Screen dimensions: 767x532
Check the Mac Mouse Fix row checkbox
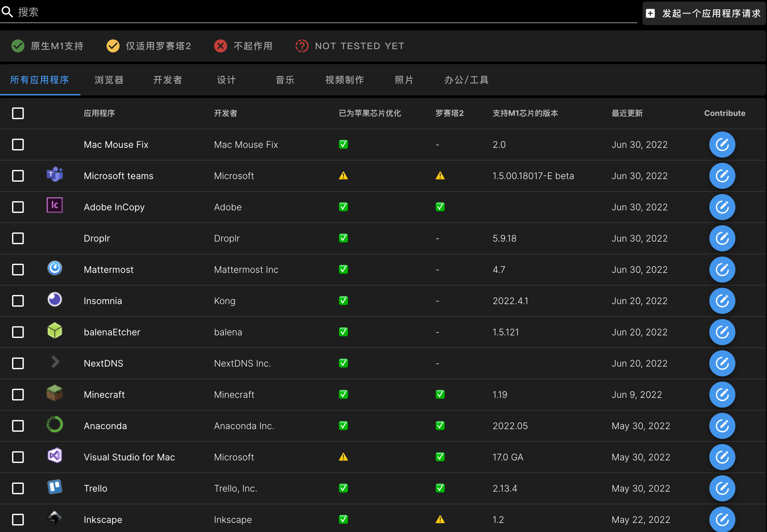tap(18, 145)
